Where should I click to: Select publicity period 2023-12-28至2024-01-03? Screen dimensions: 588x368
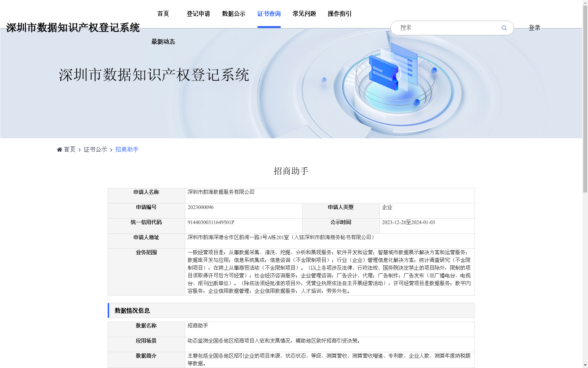(x=408, y=222)
